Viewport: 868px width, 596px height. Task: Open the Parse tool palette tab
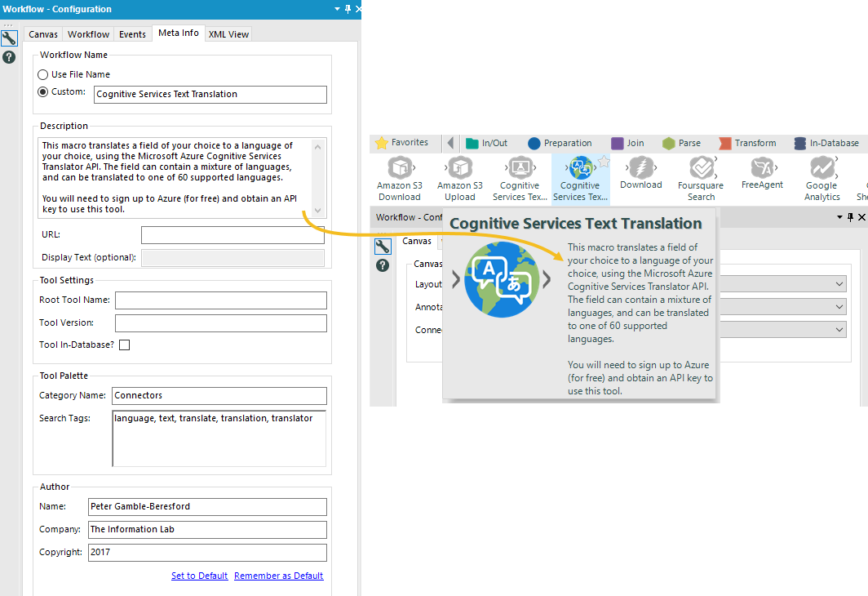coord(681,143)
